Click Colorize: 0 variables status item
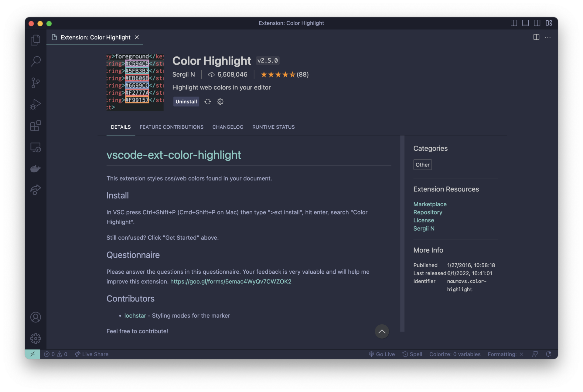Image resolution: width=583 pixels, height=392 pixels. 455,354
